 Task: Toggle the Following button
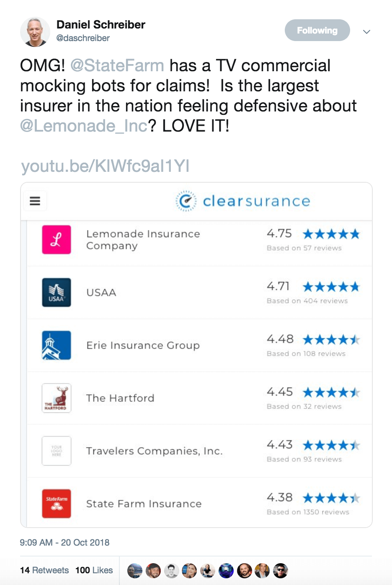(317, 31)
